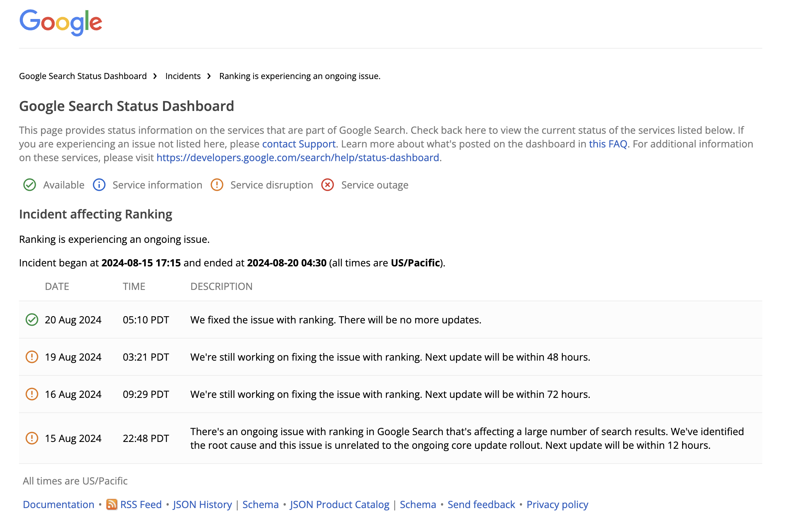Screen dimensions: 798x532
Task: Open the contact Support link
Action: (299, 144)
